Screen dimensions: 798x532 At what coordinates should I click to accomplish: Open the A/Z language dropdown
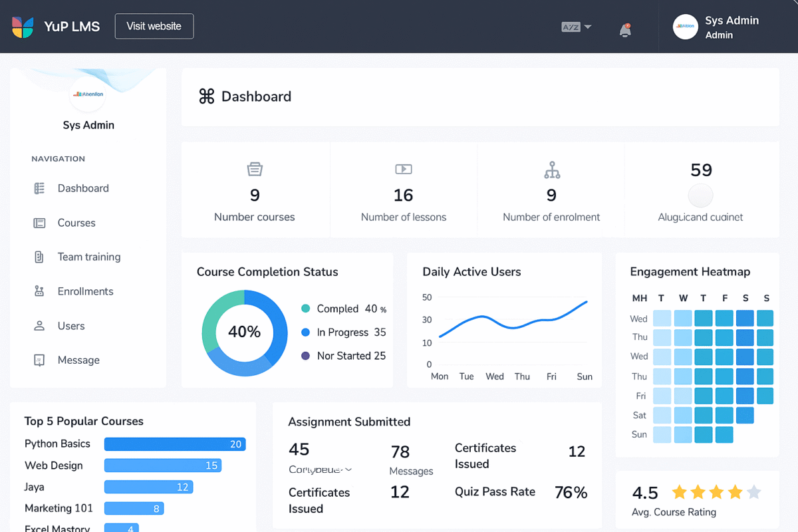click(576, 27)
